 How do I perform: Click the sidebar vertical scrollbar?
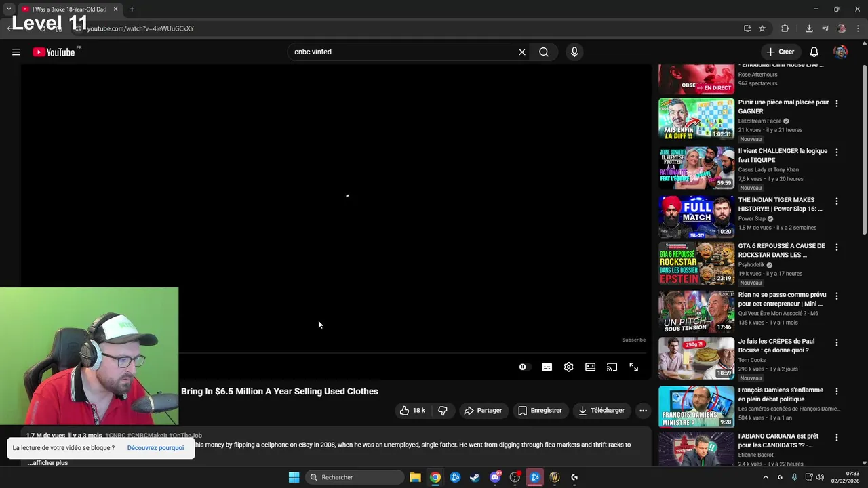864,149
